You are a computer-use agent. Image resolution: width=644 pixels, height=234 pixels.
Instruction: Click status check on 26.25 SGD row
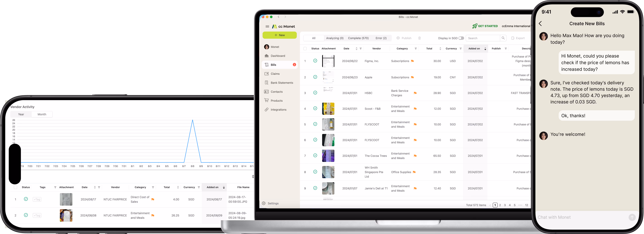pyautogui.click(x=26, y=215)
